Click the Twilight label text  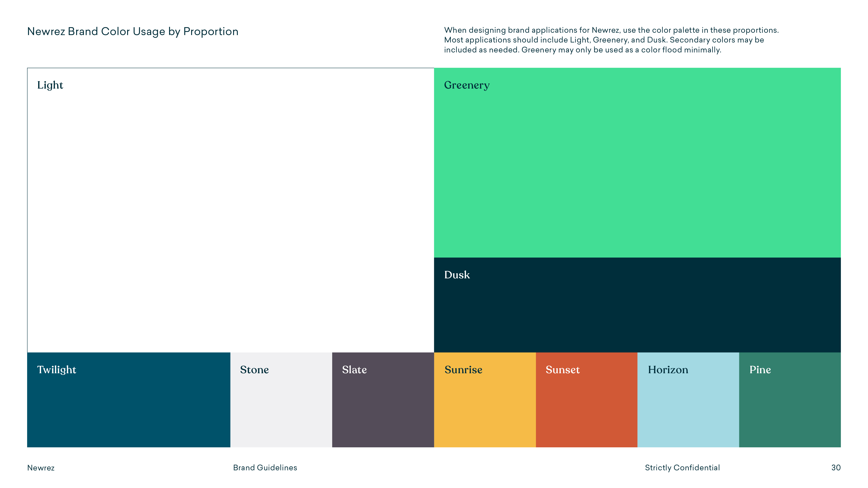tap(57, 369)
